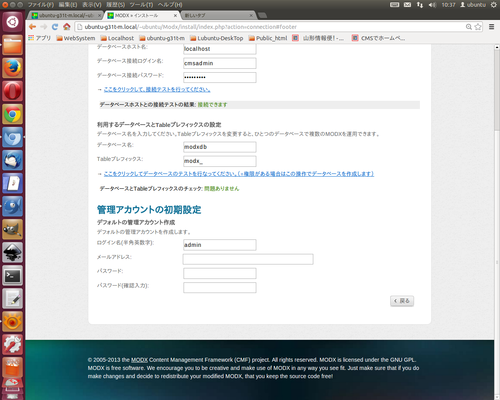Open the network indicator arrows
This screenshot has width=500, height=400.
pos(420,5)
